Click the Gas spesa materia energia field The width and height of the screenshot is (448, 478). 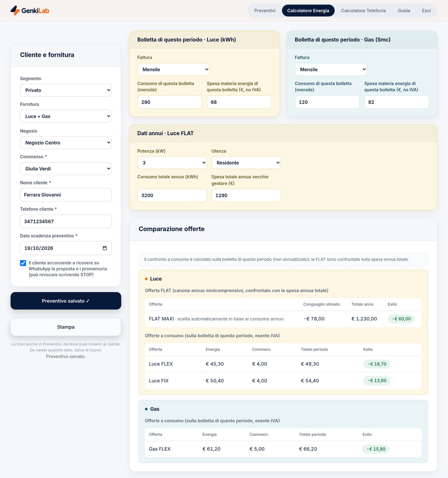pos(396,102)
